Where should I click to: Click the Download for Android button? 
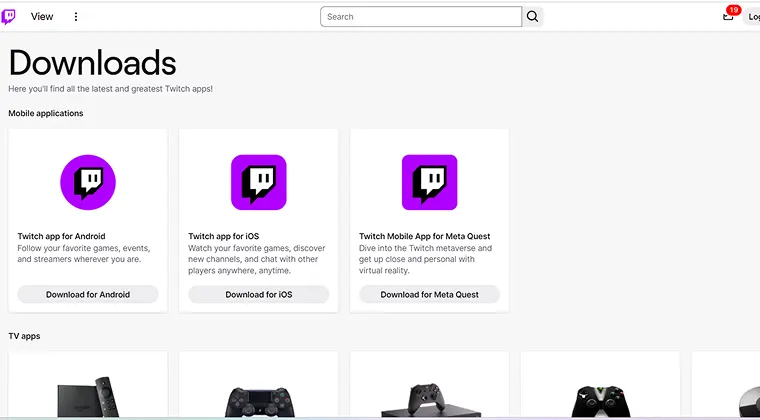88,295
